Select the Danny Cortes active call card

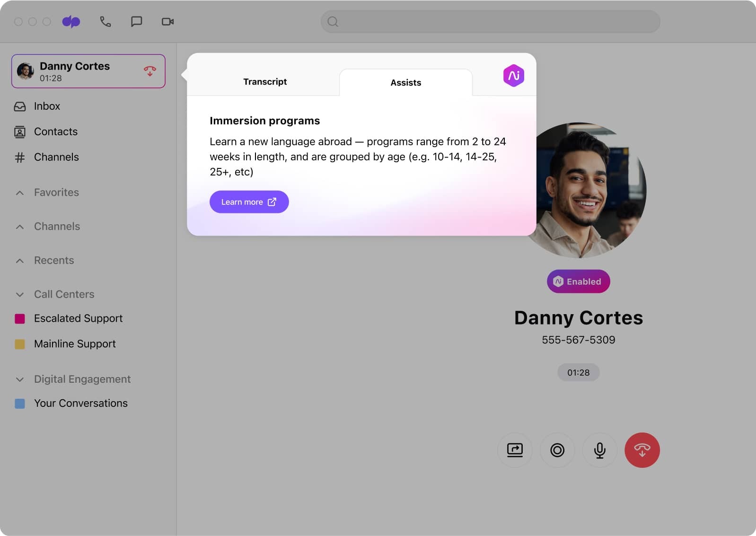tap(88, 71)
